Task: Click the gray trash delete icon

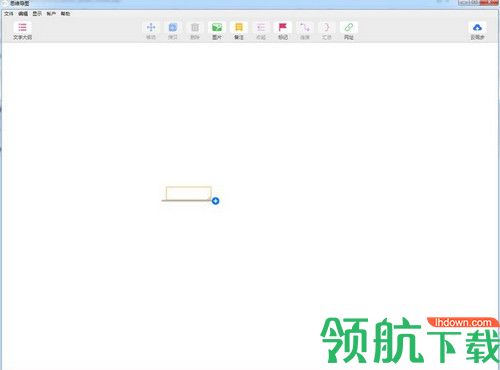Action: (195, 27)
